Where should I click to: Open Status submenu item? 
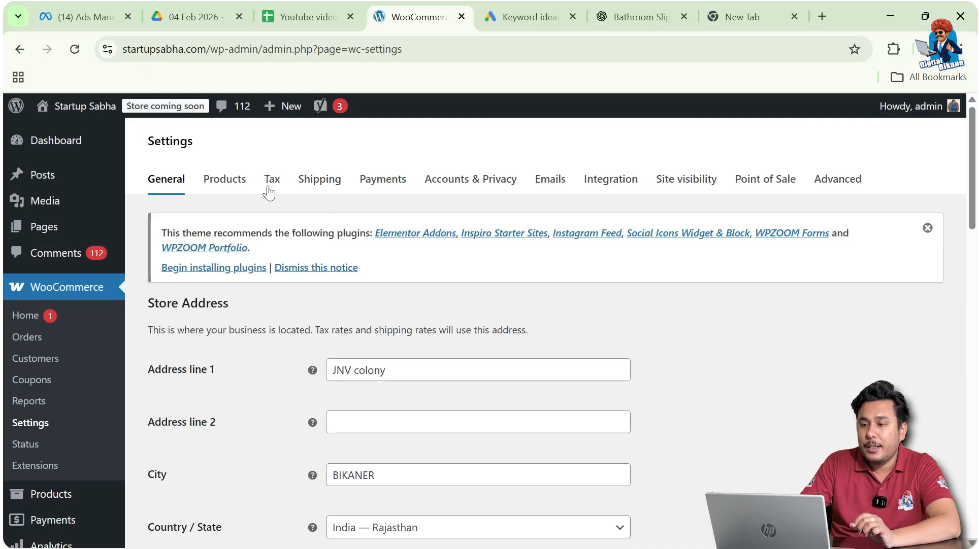click(25, 444)
